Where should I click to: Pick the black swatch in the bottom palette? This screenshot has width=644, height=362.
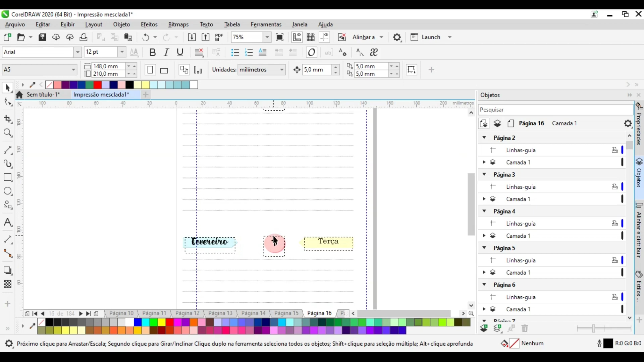(x=49, y=322)
